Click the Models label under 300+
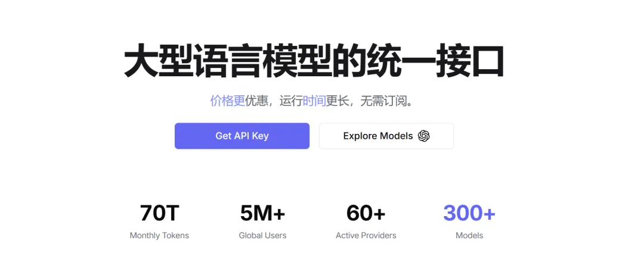The height and width of the screenshot is (262, 644). click(469, 235)
